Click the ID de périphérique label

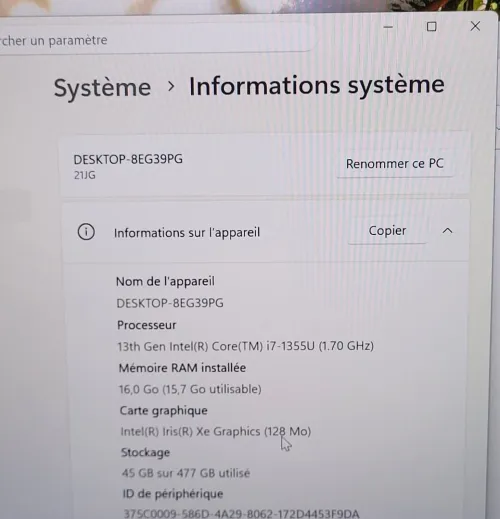point(173,494)
